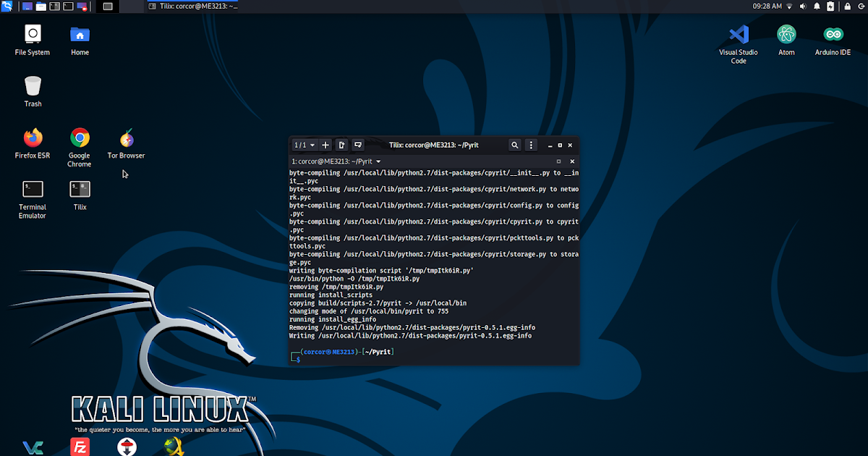Open Google Chrome from the desktop

(x=79, y=138)
